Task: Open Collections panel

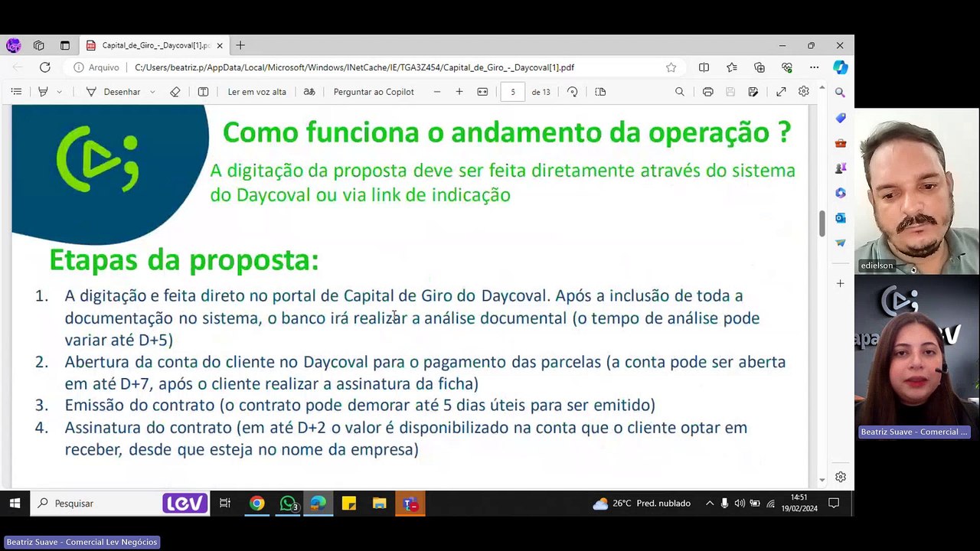Action: (x=759, y=67)
